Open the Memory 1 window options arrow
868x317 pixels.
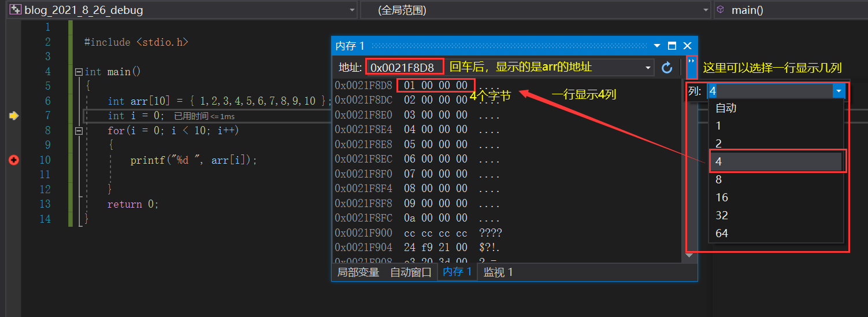coord(656,46)
